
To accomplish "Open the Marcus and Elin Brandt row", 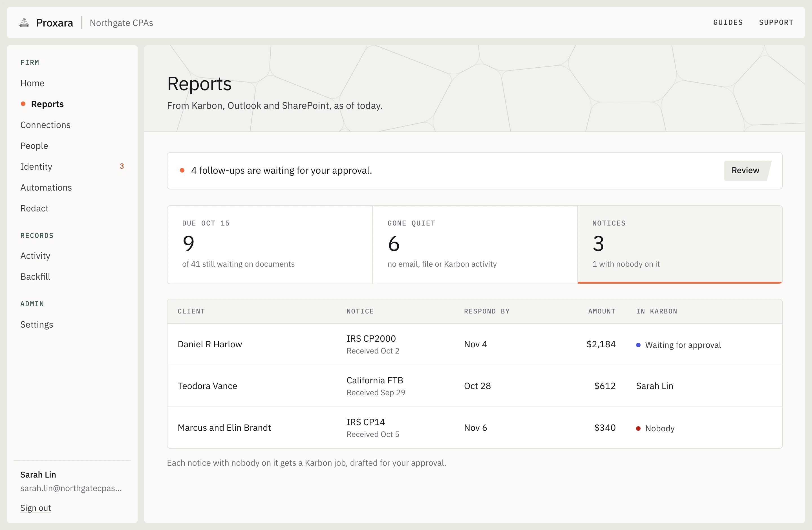I will (475, 427).
